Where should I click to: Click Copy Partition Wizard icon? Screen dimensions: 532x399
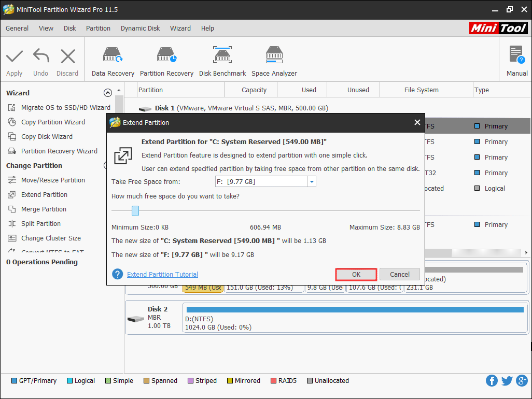[12, 122]
